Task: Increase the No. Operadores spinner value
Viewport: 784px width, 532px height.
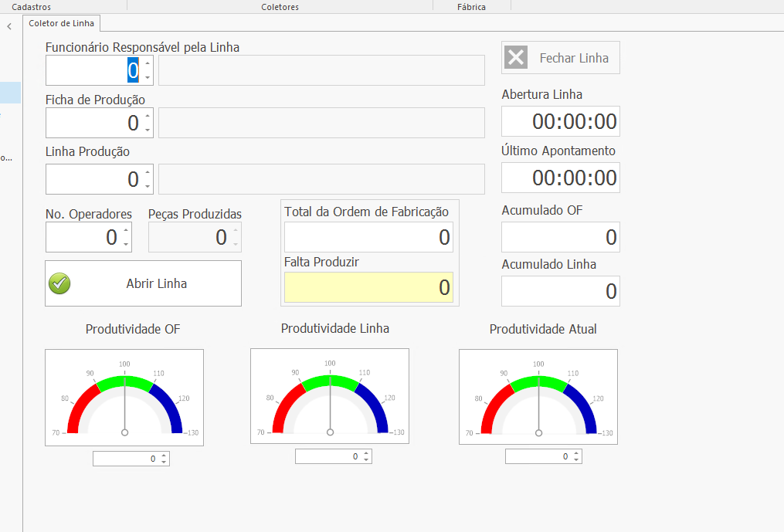Action: pos(126,231)
